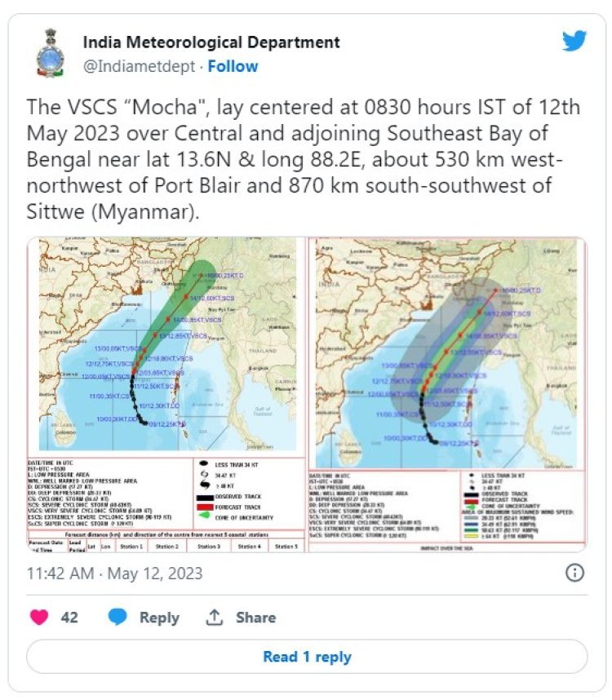Click the 42 likes count
This screenshot has height=700, width=612.
click(69, 618)
